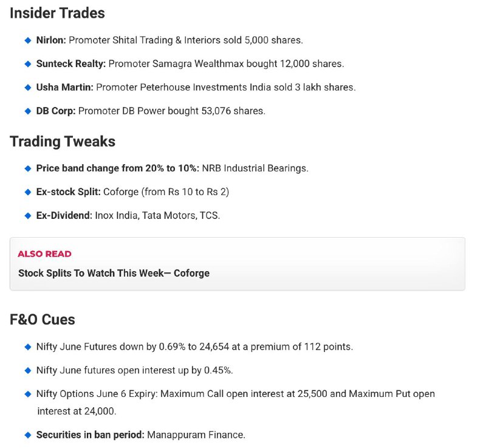
Task: Click the Coforge stock split line
Action: coord(132,192)
